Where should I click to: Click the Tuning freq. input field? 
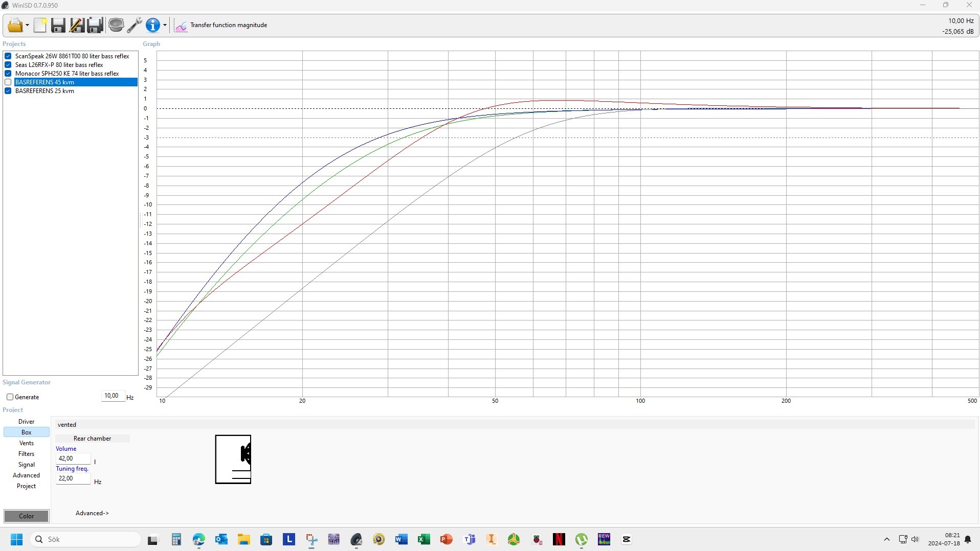click(x=73, y=478)
